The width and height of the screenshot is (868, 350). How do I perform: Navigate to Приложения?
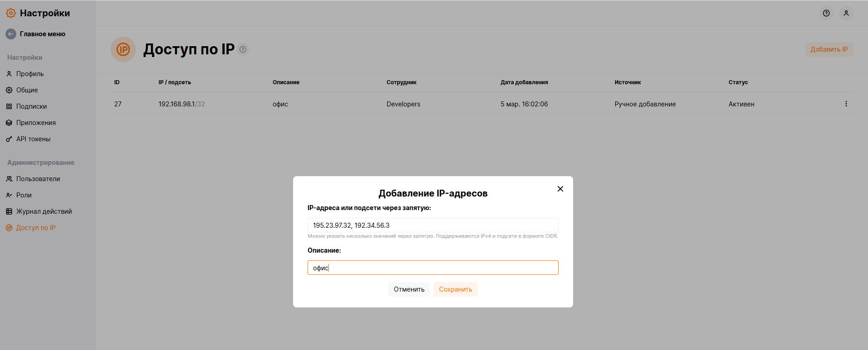(x=36, y=123)
